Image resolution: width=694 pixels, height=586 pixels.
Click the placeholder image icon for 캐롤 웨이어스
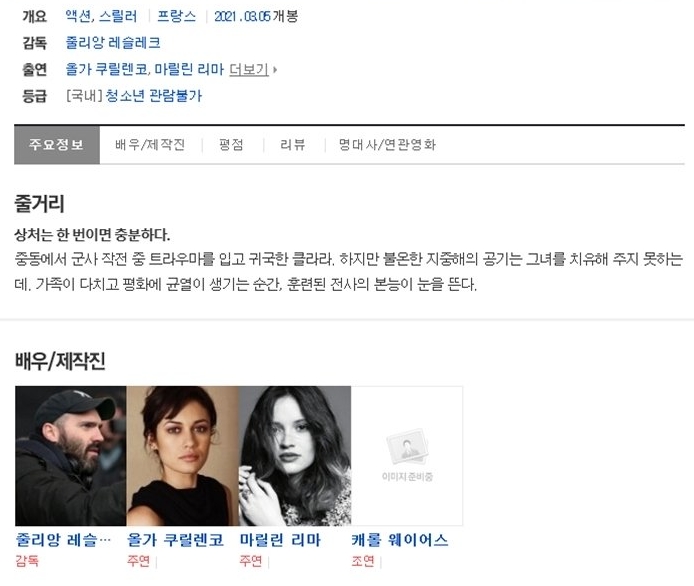pyautogui.click(x=407, y=447)
